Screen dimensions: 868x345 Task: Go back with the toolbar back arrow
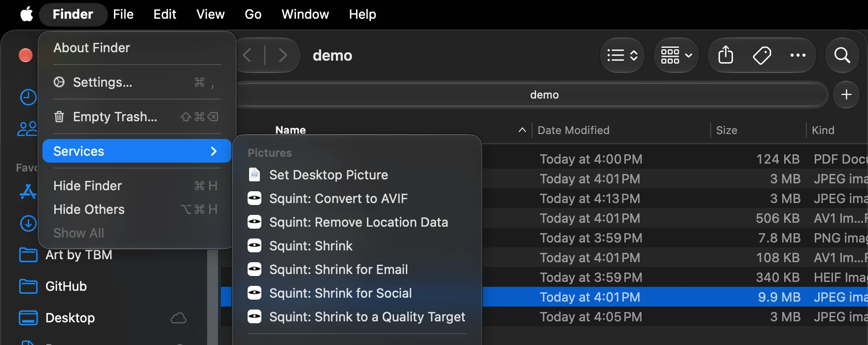(x=248, y=55)
